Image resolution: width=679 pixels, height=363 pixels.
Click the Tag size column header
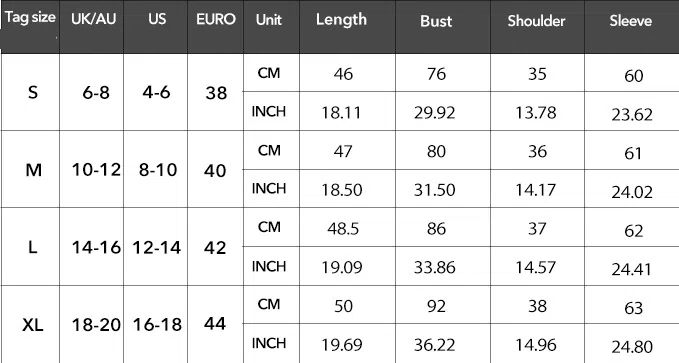point(30,17)
